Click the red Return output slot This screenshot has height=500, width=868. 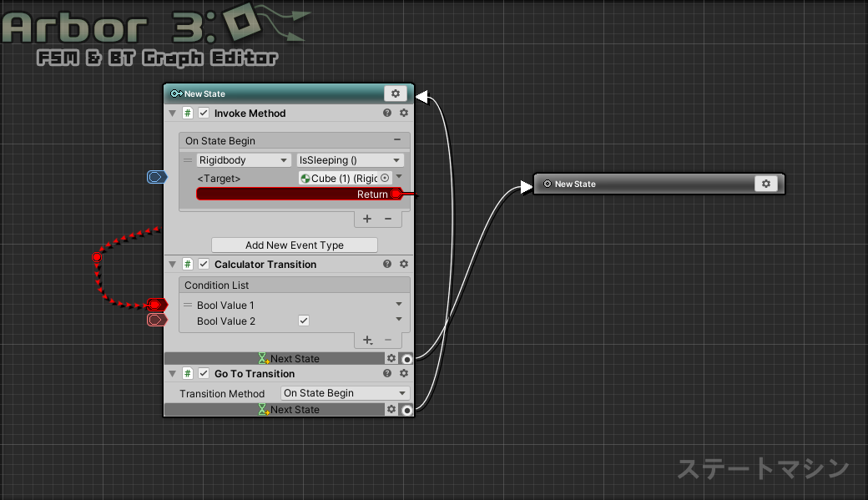396,194
